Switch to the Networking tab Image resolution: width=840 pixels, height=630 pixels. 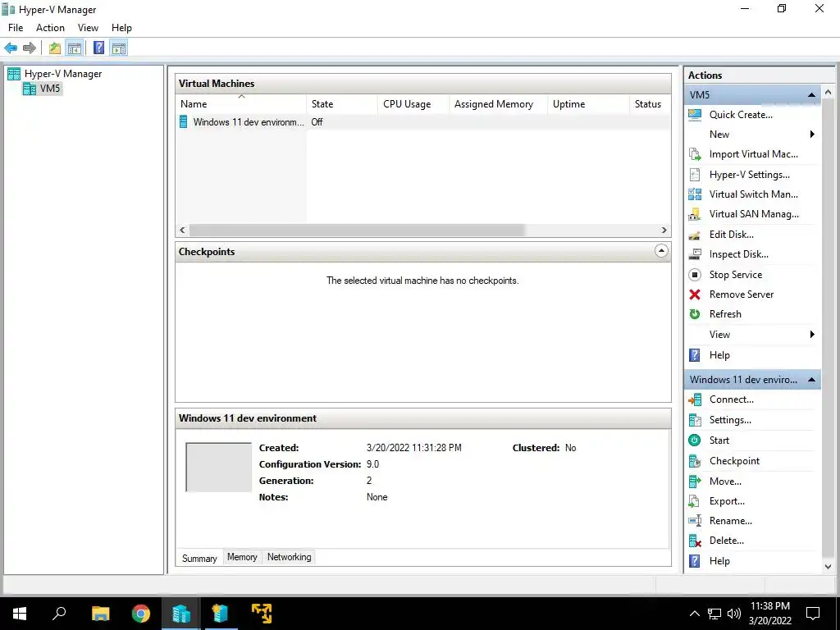click(290, 557)
